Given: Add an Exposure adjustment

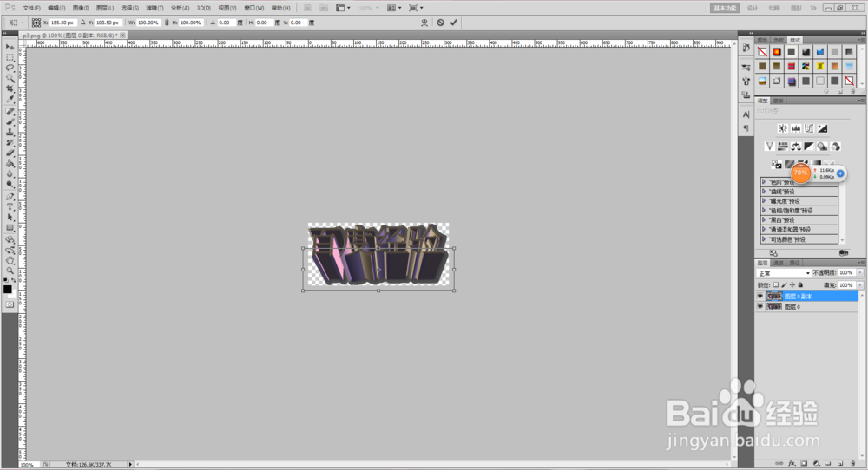Looking at the screenshot, I should (823, 128).
